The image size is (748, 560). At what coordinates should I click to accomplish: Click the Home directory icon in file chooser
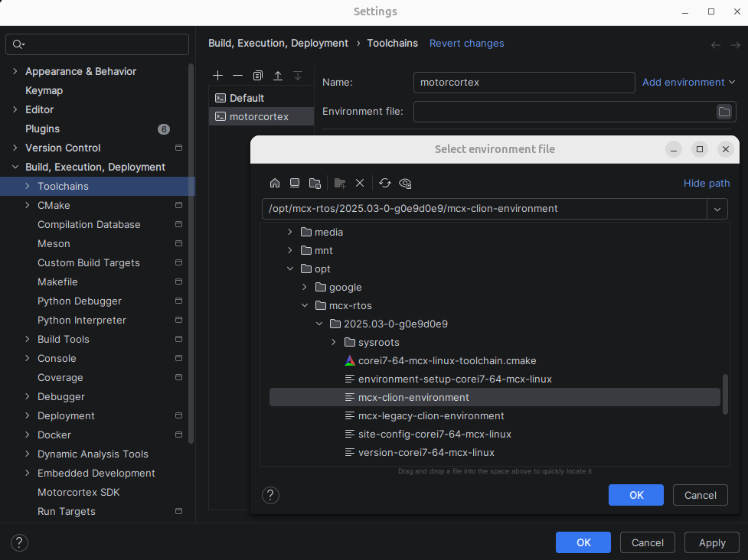[275, 184]
